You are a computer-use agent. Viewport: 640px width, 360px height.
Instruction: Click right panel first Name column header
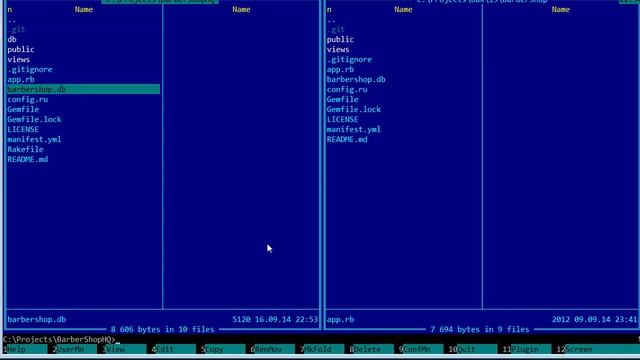pyautogui.click(x=403, y=9)
